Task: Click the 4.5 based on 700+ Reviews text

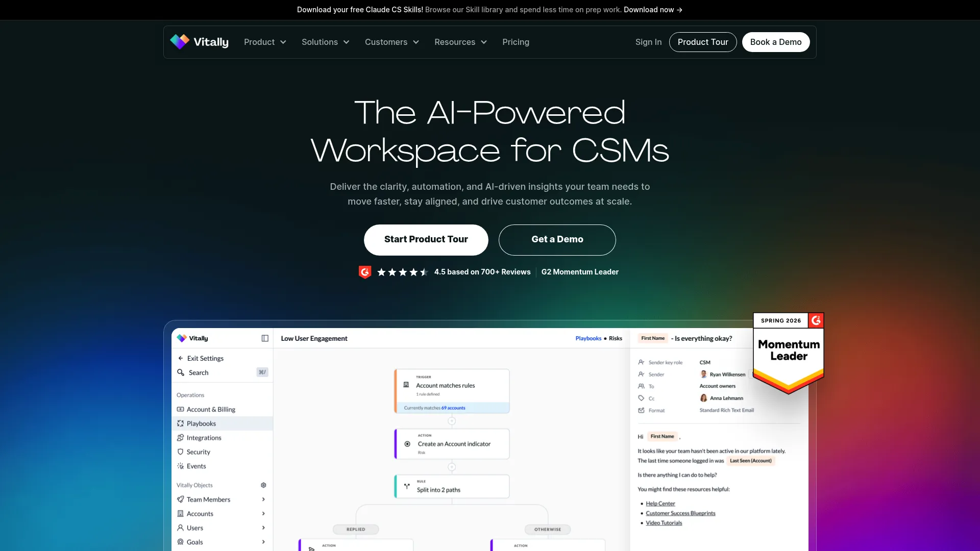Action: click(x=482, y=272)
